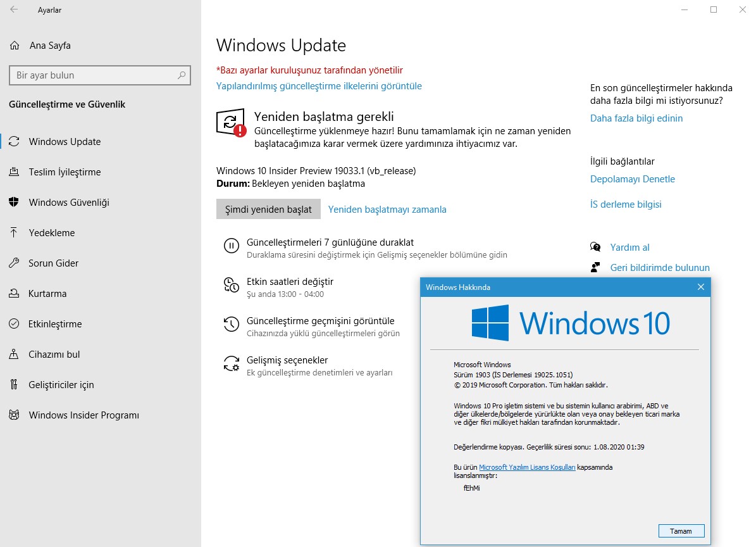The width and height of the screenshot is (756, 547).
Task: Click Daha fazla bilgi edinin link
Action: [636, 118]
